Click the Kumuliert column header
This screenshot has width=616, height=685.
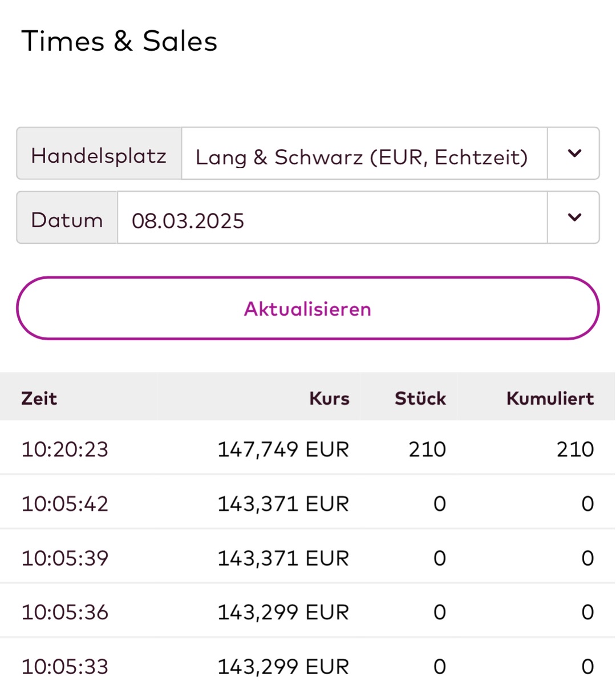coord(550,398)
